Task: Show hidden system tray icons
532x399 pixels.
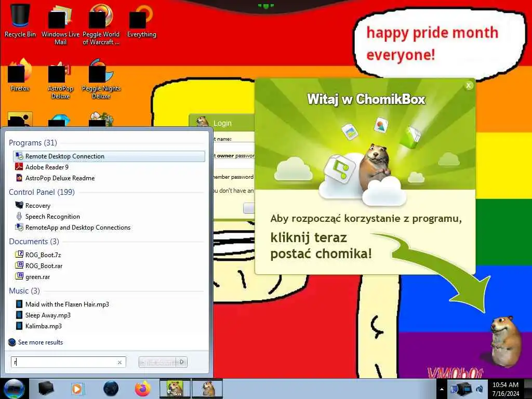Action: pos(442,390)
